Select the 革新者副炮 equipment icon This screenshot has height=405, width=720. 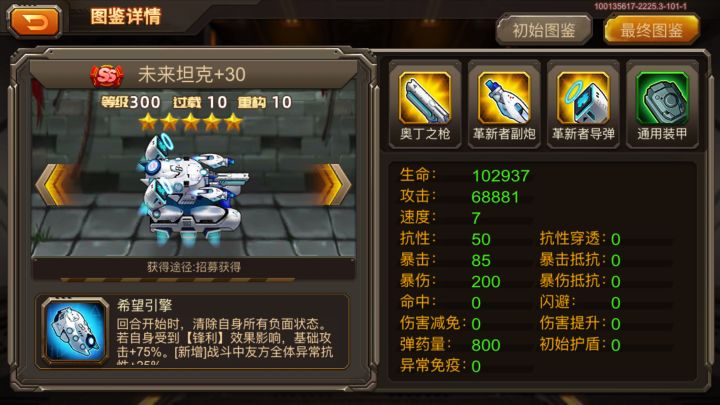(x=504, y=97)
